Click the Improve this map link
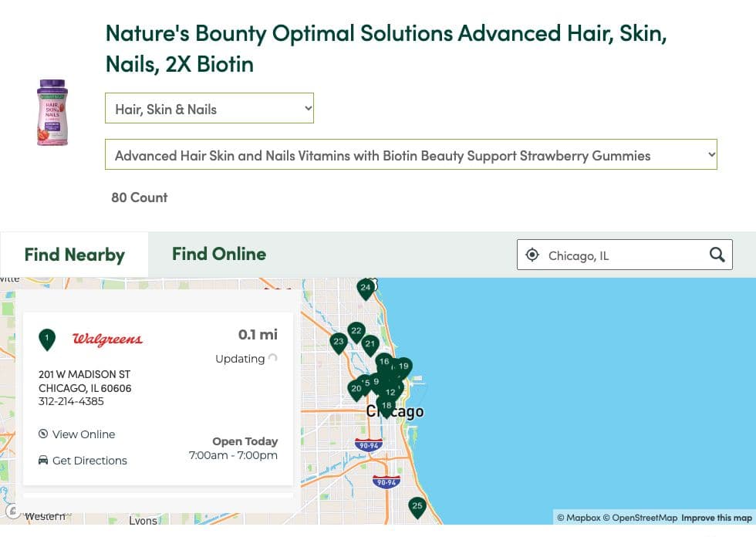756x537 pixels. tap(717, 518)
